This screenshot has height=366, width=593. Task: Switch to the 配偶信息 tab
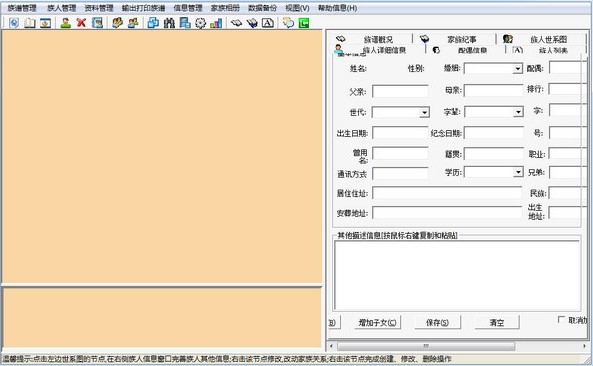(465, 50)
